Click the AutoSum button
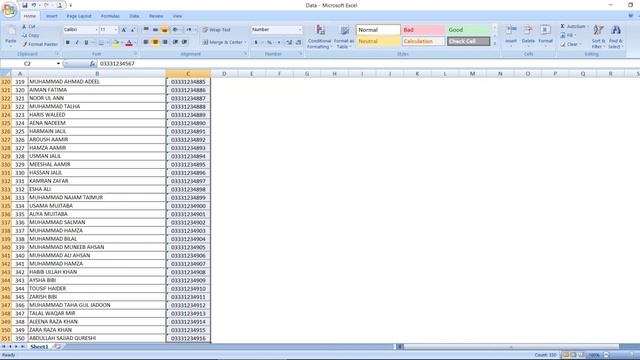640x360 pixels. pos(573,27)
